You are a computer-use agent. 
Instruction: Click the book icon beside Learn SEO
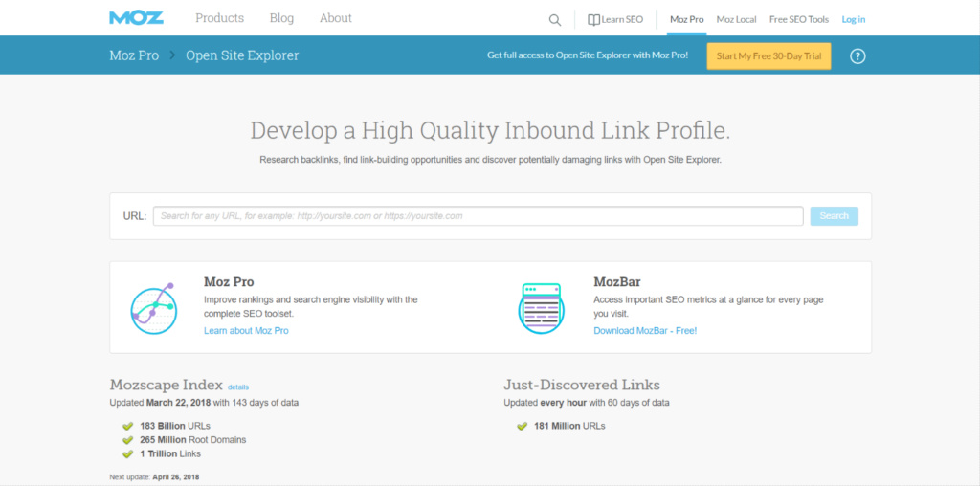tap(593, 20)
